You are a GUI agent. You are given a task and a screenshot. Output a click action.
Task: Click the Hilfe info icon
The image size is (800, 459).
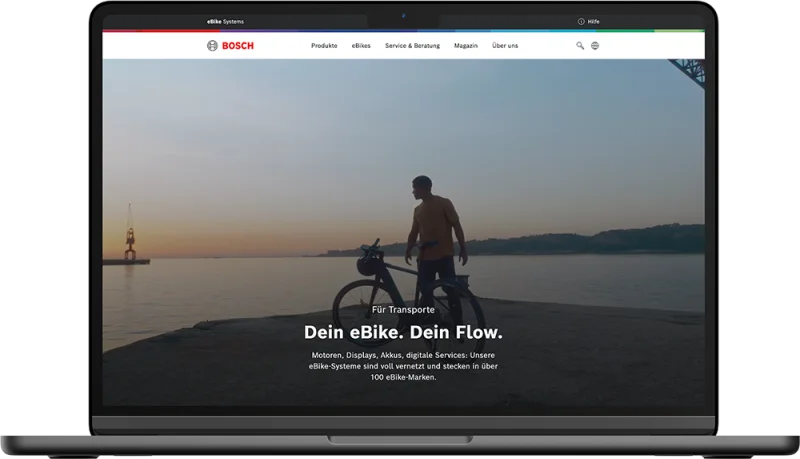(x=581, y=21)
